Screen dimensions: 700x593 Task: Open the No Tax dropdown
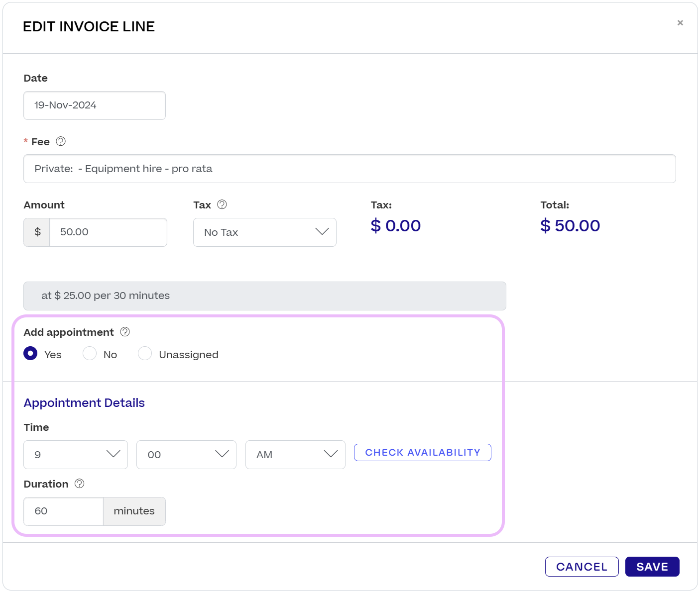coord(264,232)
